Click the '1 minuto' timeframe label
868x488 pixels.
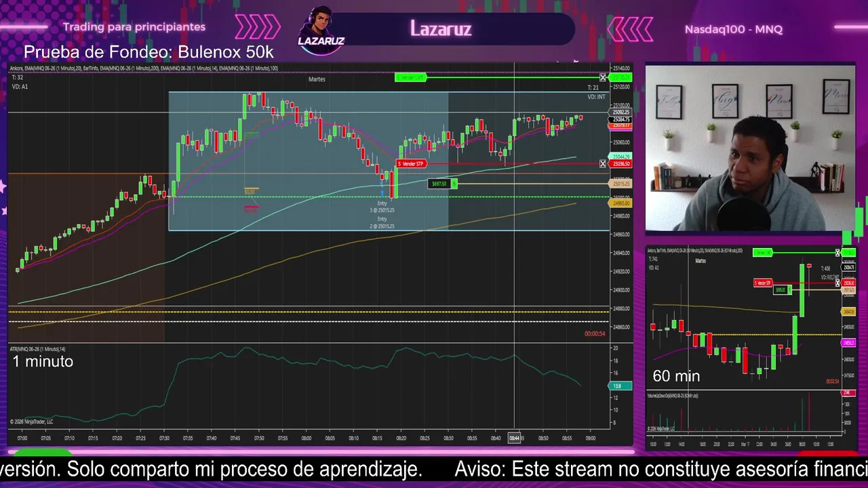pyautogui.click(x=43, y=361)
